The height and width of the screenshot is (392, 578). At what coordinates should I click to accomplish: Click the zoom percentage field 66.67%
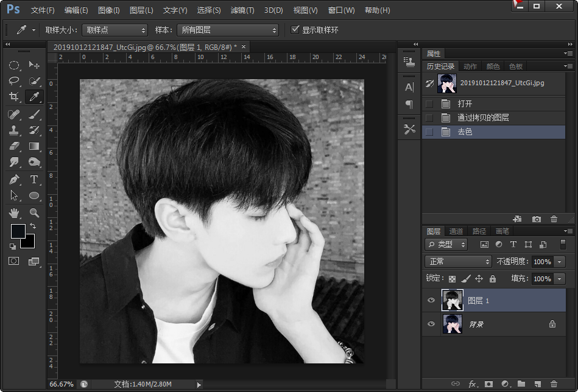tap(62, 384)
